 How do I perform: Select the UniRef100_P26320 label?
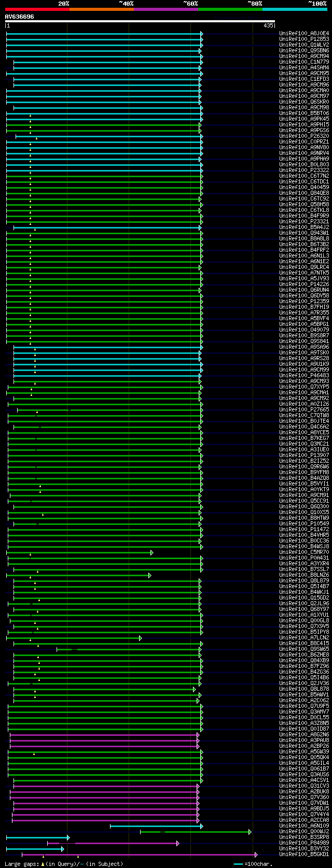(x=304, y=136)
